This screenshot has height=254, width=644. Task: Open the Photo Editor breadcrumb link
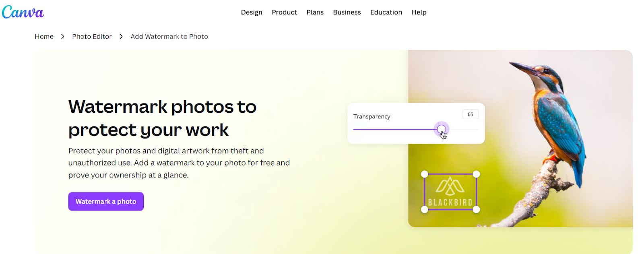click(x=92, y=37)
